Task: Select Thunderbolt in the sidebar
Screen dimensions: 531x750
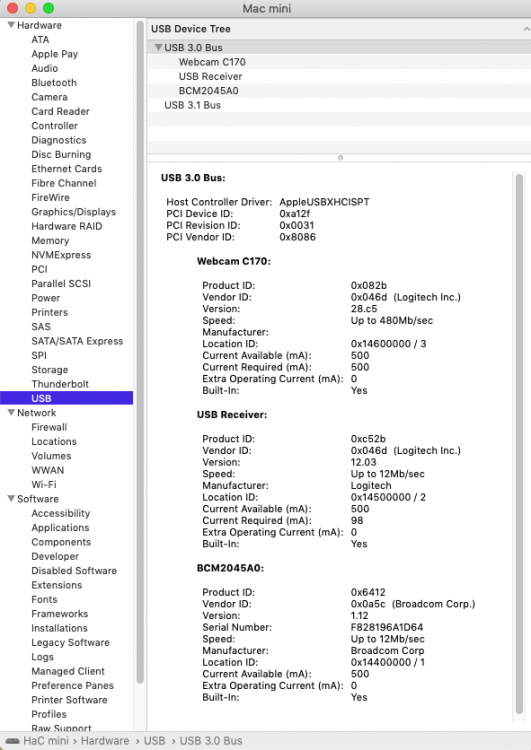Action: point(60,384)
